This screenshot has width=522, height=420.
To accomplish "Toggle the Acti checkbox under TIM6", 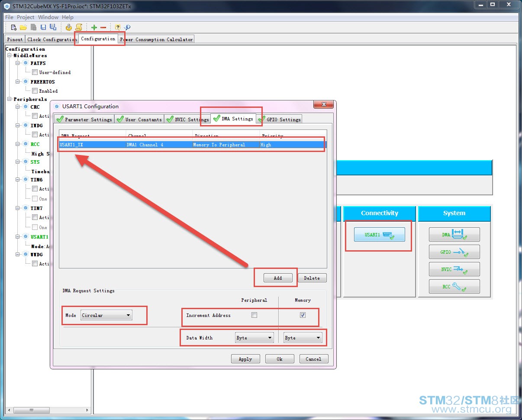I will coord(35,189).
